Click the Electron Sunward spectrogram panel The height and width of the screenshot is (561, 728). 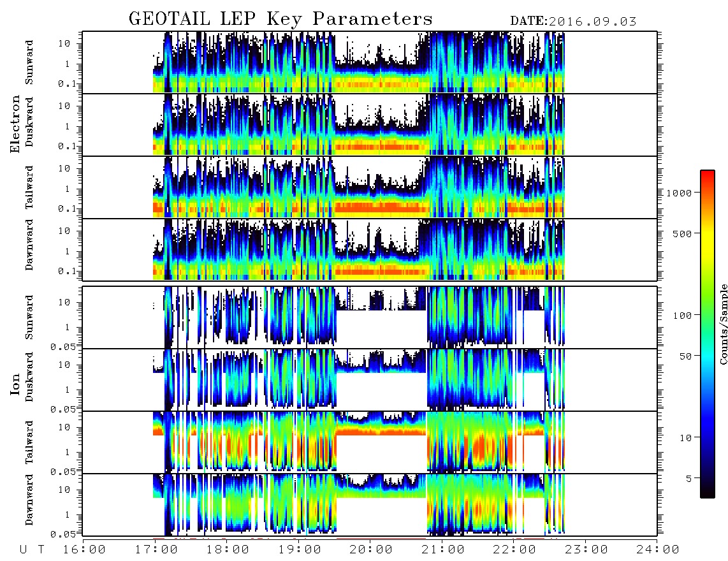click(x=370, y=62)
